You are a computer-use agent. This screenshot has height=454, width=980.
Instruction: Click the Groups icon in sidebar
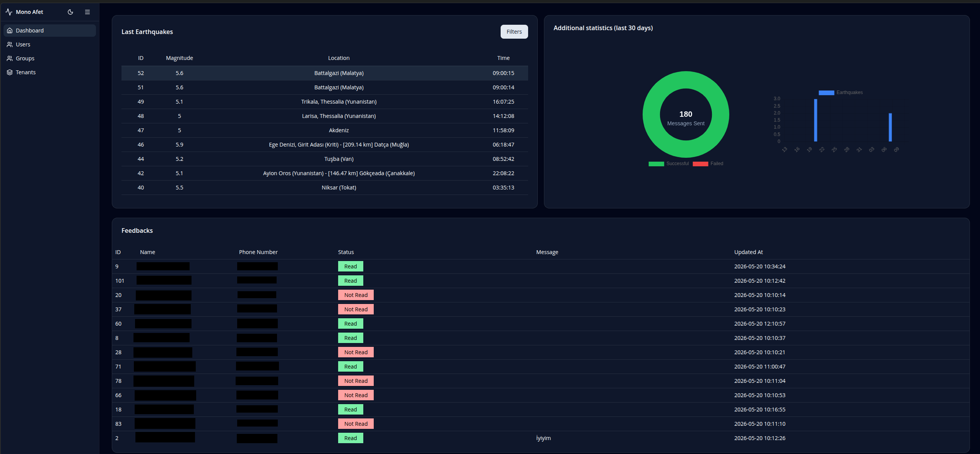(10, 58)
